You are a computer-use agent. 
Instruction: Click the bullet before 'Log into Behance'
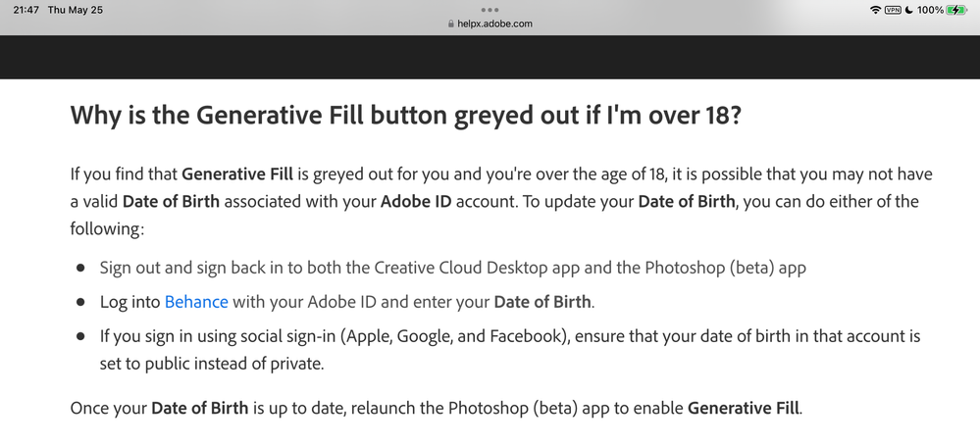[80, 302]
